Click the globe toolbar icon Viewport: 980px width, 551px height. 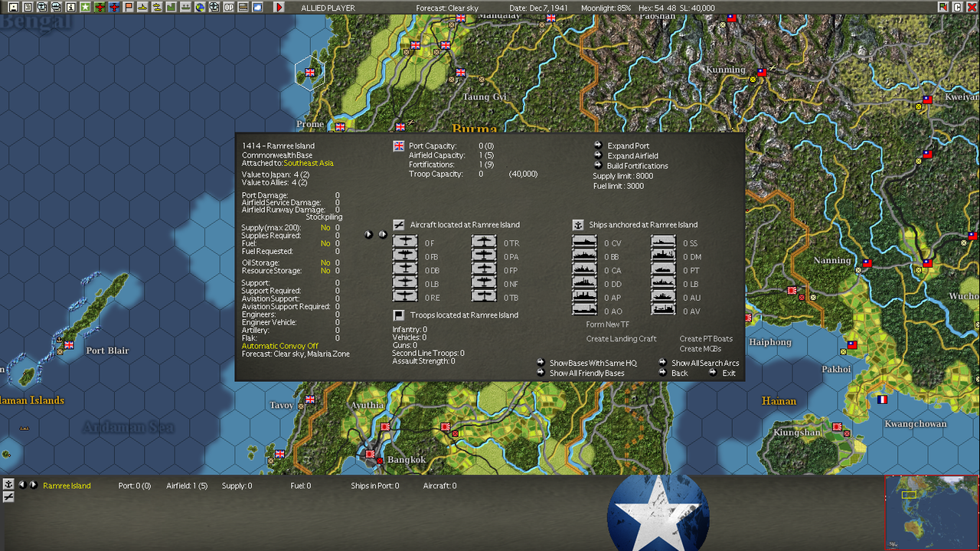[x=200, y=7]
